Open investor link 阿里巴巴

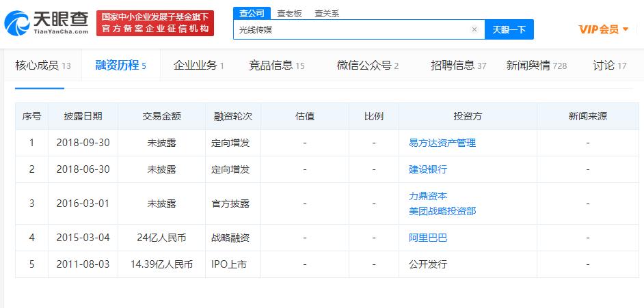point(428,238)
